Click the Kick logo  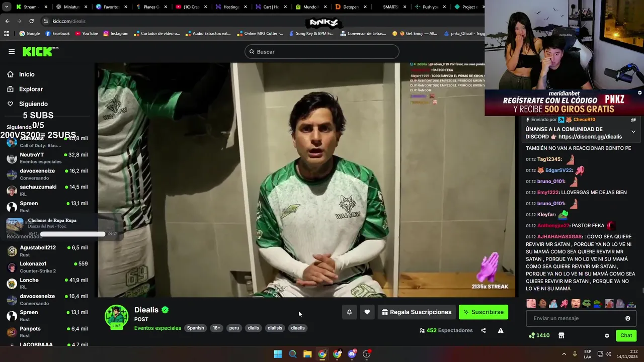coord(40,51)
